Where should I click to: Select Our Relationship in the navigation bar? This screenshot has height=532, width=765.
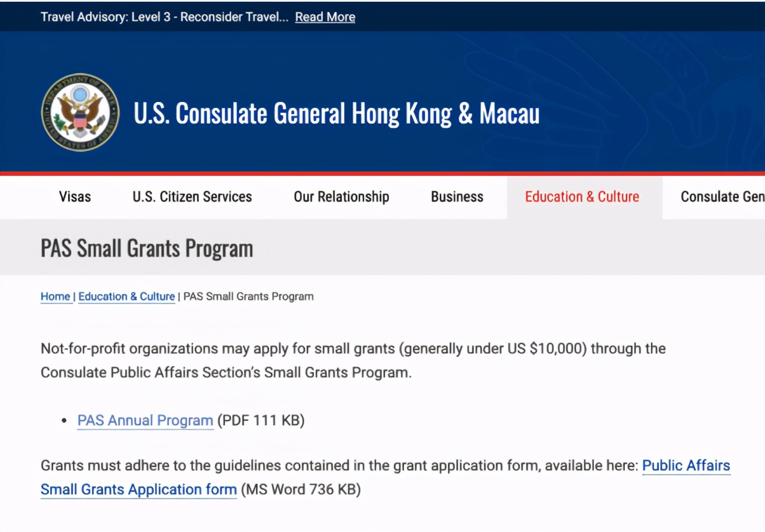(341, 197)
